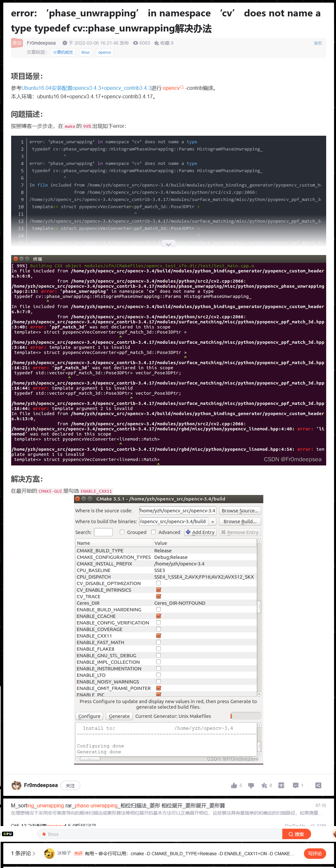Toggle the Advanced checkbox in CMake

click(x=154, y=532)
